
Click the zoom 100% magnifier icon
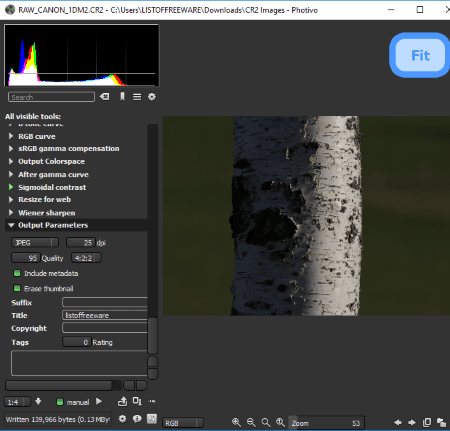[x=280, y=422]
